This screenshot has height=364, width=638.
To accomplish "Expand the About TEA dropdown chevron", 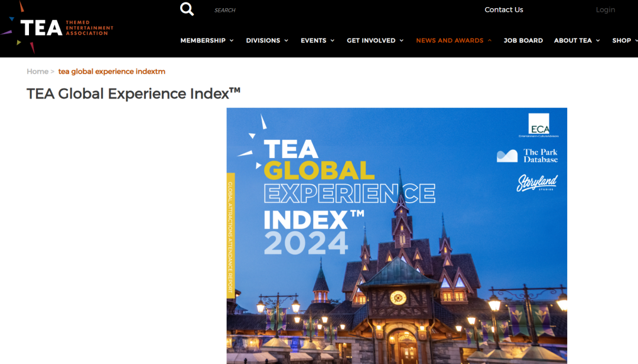I will pos(598,41).
